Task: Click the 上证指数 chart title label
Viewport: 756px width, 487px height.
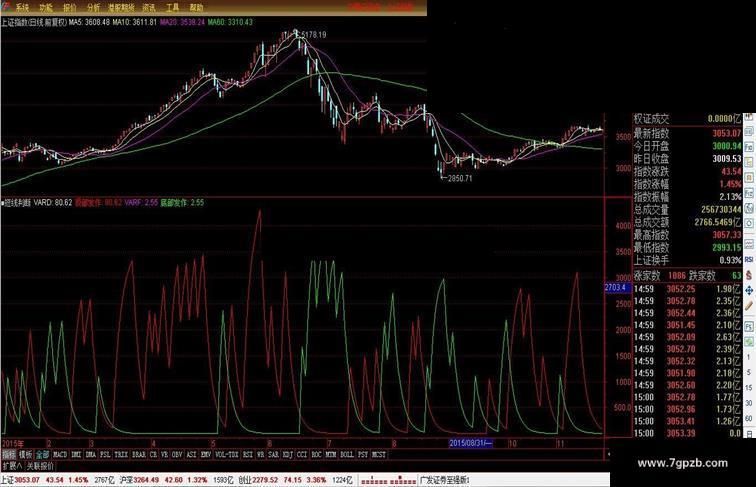Action: (x=34, y=22)
